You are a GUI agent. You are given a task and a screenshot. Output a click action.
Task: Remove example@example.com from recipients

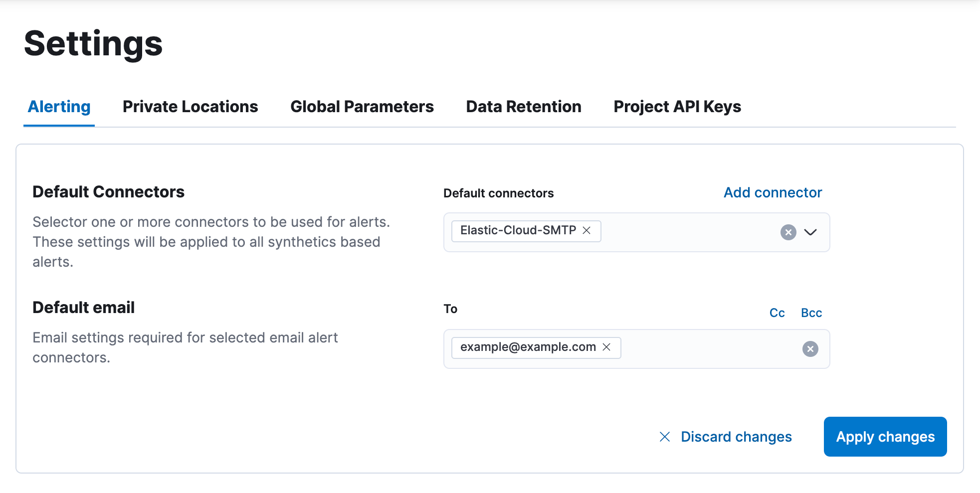(x=607, y=347)
